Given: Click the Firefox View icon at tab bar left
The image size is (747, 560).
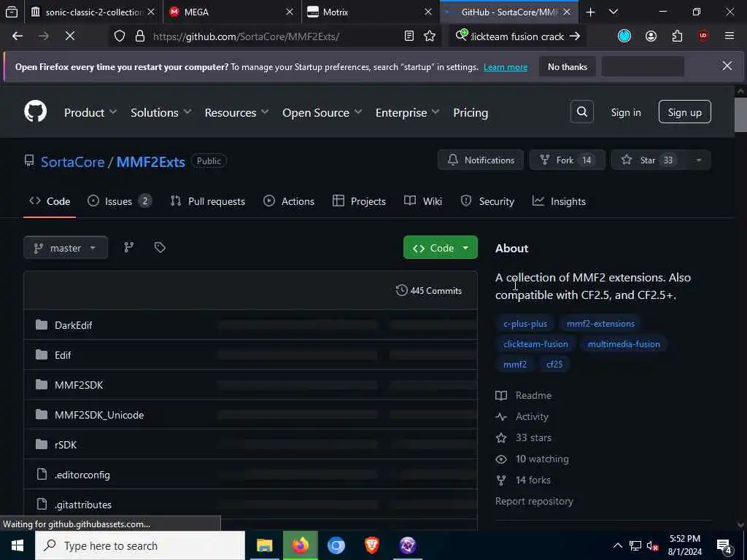Looking at the screenshot, I should point(12,12).
